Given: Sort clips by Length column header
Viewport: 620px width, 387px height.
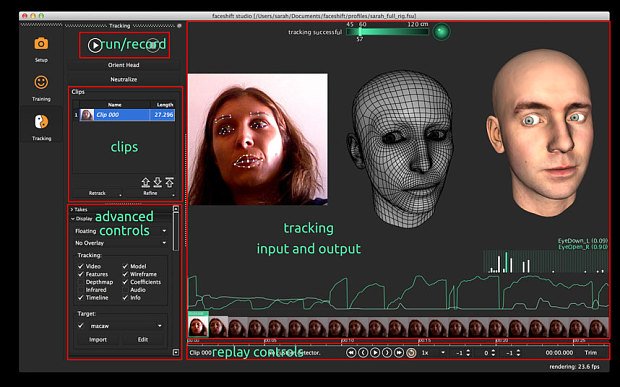Looking at the screenshot, I should (x=164, y=104).
